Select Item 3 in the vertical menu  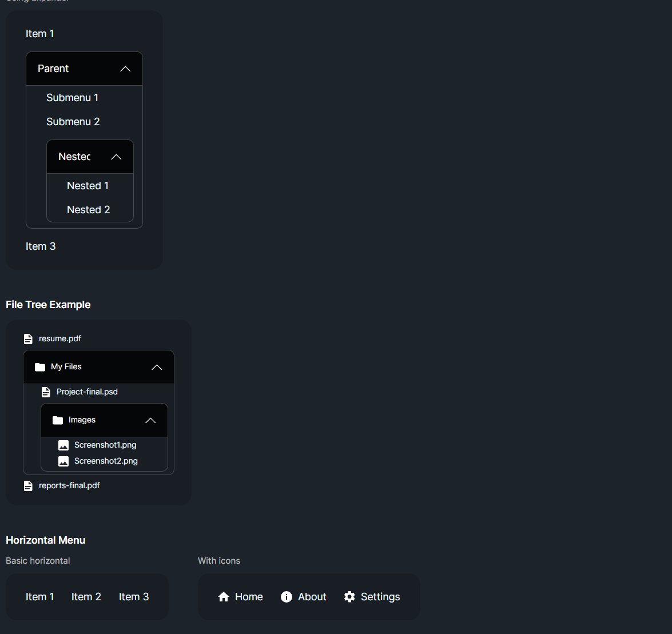[x=41, y=246]
